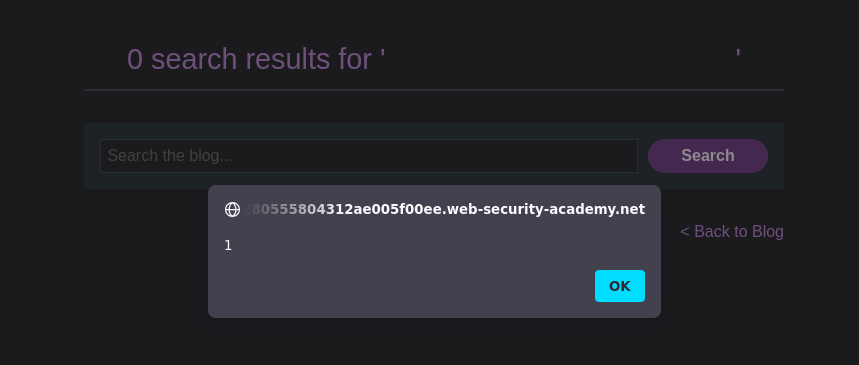Click the dark panel surrounding the search form

coord(434,129)
